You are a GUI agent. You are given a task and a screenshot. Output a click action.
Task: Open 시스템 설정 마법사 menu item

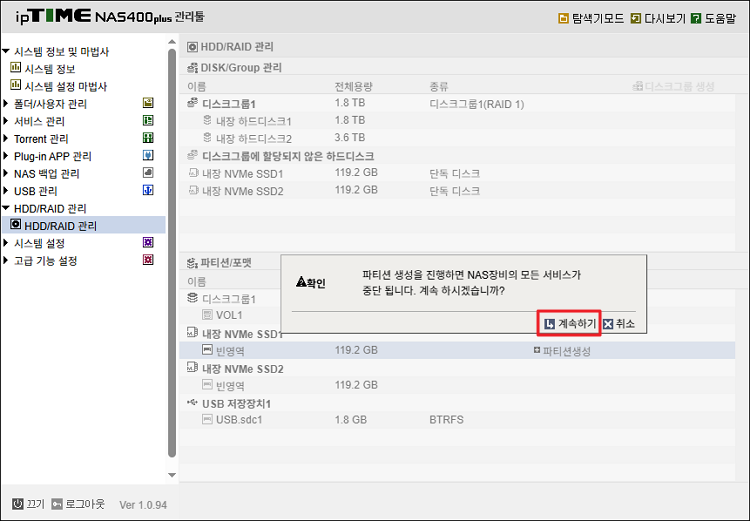pos(65,87)
